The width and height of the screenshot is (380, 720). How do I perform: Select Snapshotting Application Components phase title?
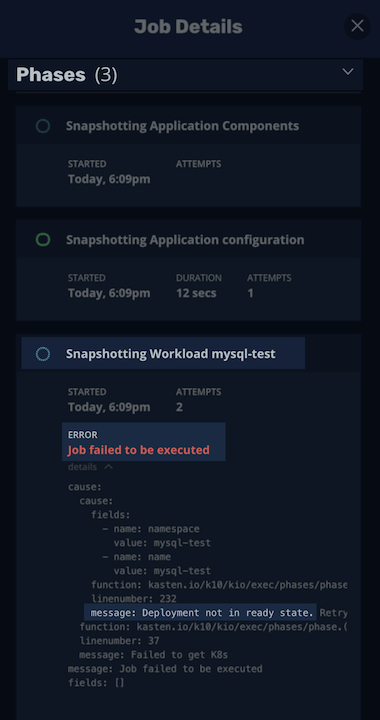[x=182, y=126]
